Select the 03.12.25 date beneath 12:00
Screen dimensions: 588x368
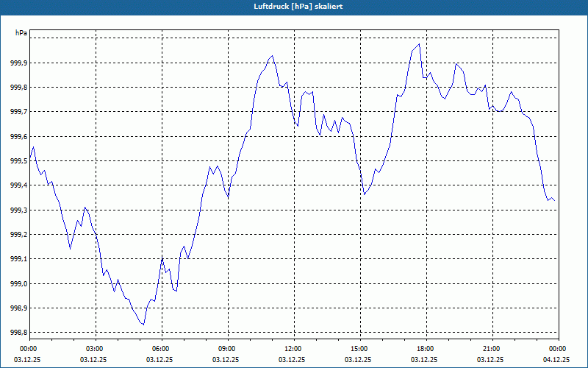(x=292, y=360)
